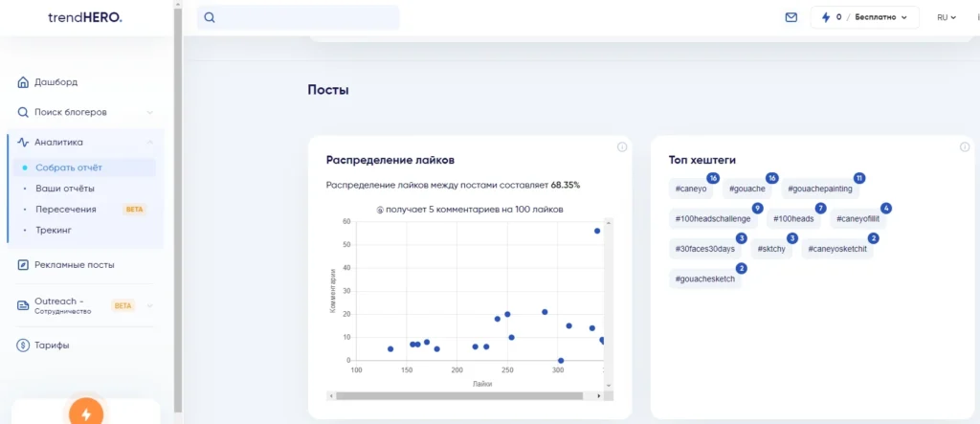The height and width of the screenshot is (424, 980).
Task: Click the highest data point near 56 comments
Action: 597,231
